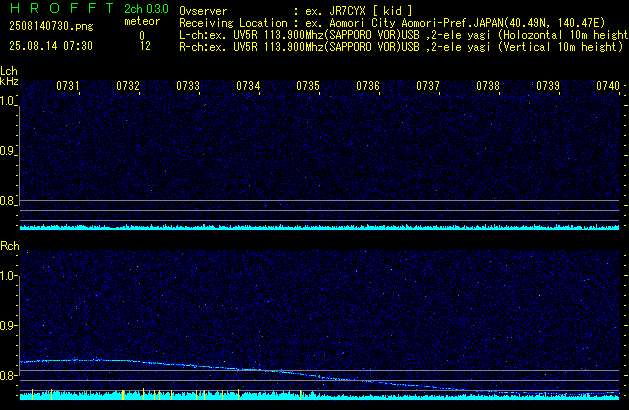Click the Ovserver JR7CYX line
The width and height of the screenshot is (629, 410).
(x=296, y=11)
